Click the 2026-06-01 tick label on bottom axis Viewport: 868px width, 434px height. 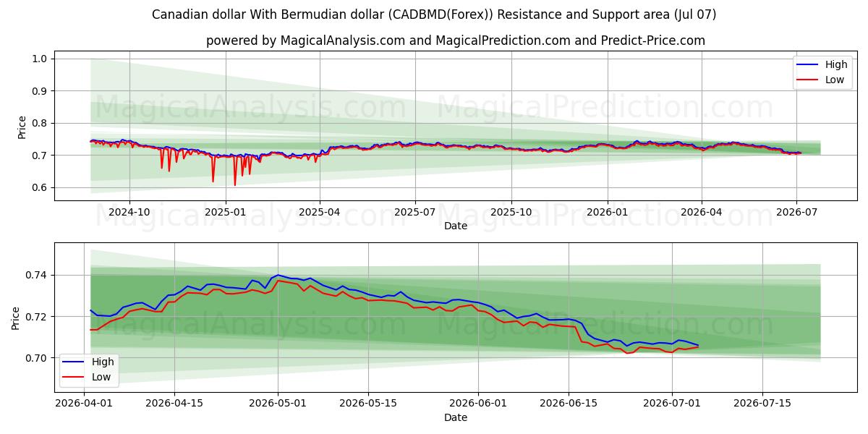coord(478,405)
